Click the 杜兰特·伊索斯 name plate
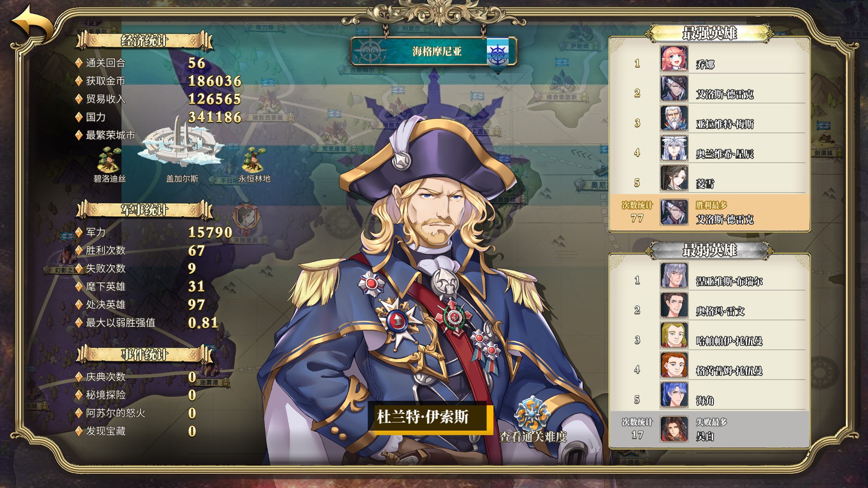This screenshot has height=488, width=868. 430,417
